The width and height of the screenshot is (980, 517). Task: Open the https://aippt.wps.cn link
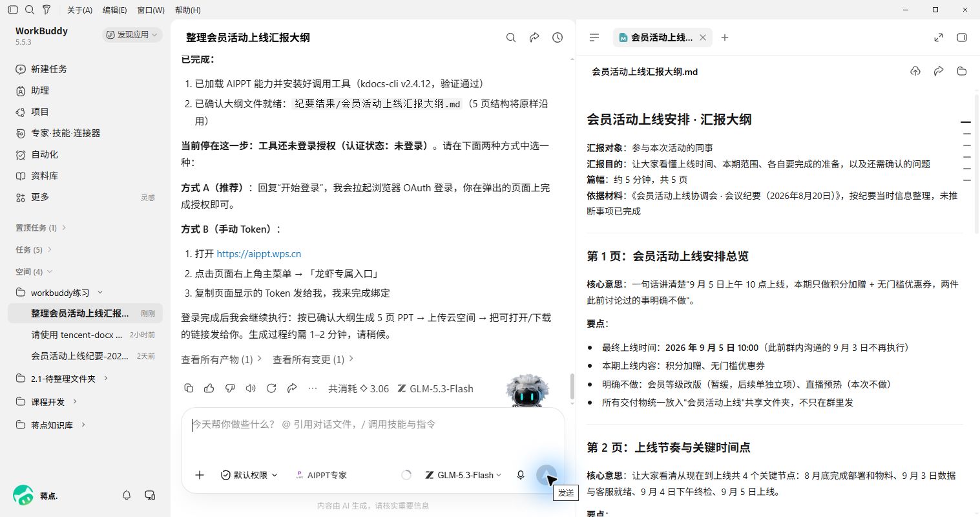[258, 254]
